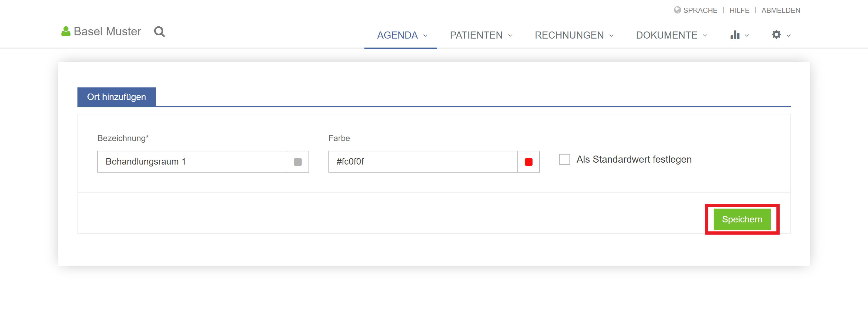The width and height of the screenshot is (868, 323).
Task: Click the green user profile icon
Action: pyautogui.click(x=66, y=31)
